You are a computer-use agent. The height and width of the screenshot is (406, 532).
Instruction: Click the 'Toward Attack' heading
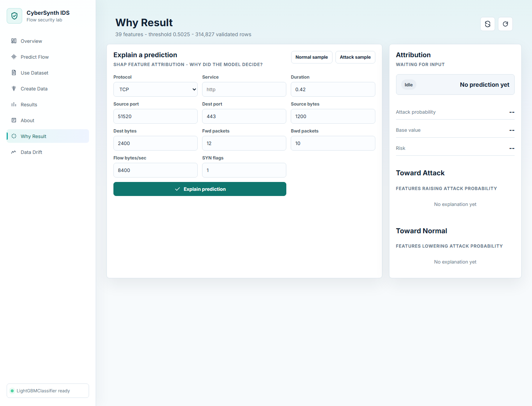420,173
